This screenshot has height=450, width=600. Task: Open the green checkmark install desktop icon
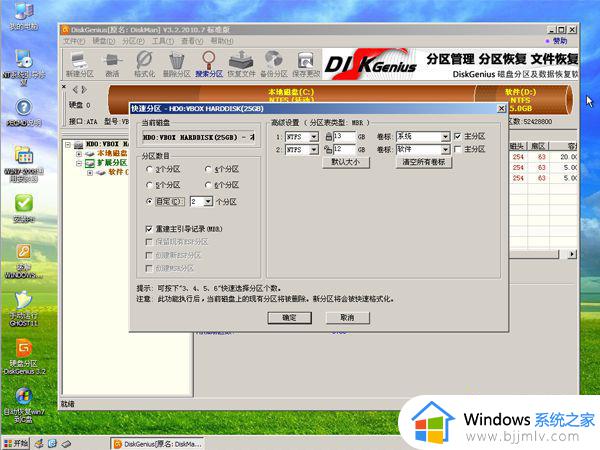coord(24,209)
